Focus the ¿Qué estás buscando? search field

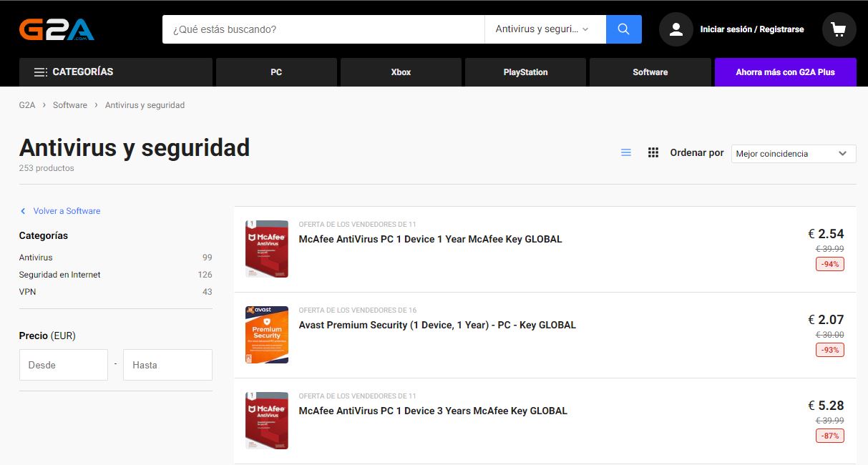[x=323, y=29]
